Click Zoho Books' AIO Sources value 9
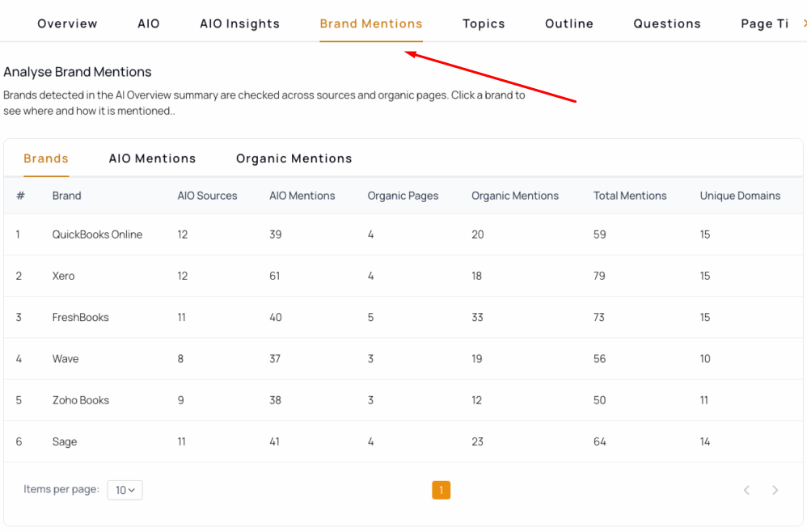807x532 pixels. click(x=180, y=400)
